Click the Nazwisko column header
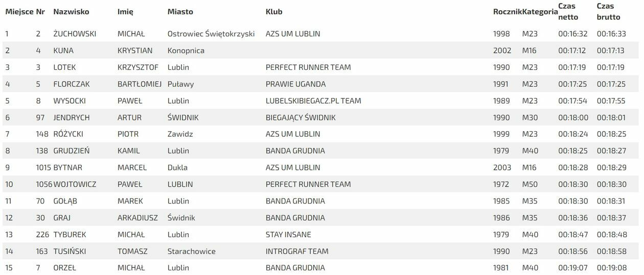This screenshot has width=644, height=275. tap(71, 11)
